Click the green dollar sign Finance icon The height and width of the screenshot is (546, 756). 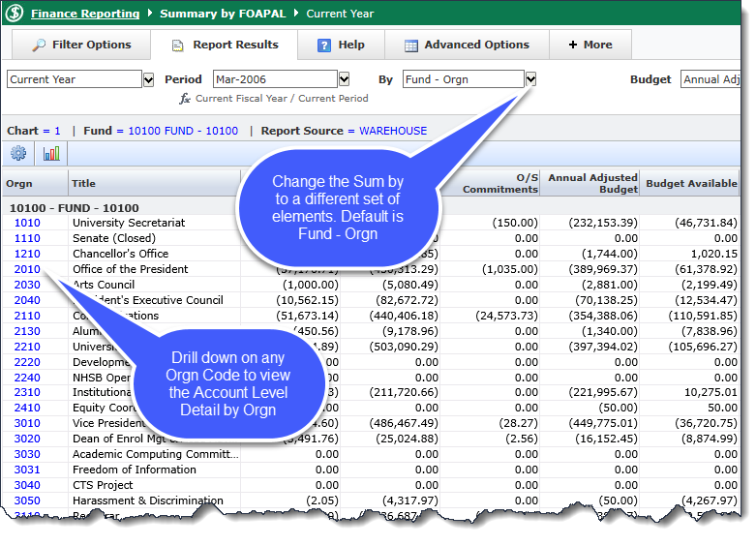coord(14,15)
